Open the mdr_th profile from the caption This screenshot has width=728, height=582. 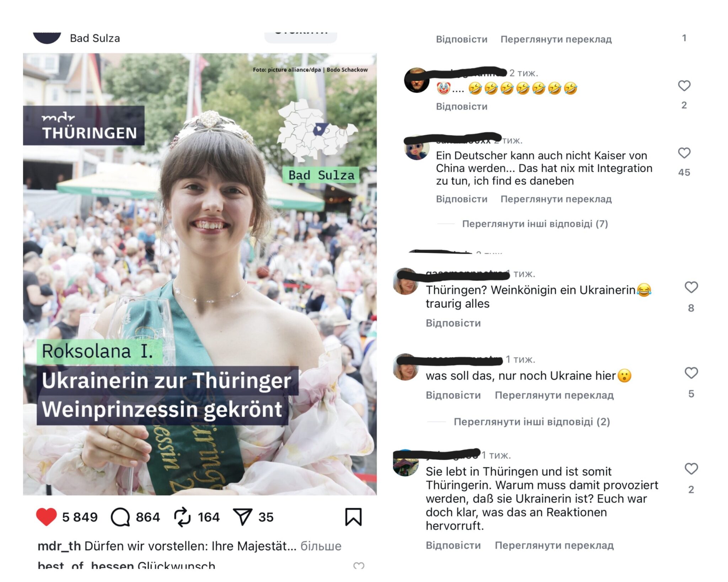pos(59,546)
